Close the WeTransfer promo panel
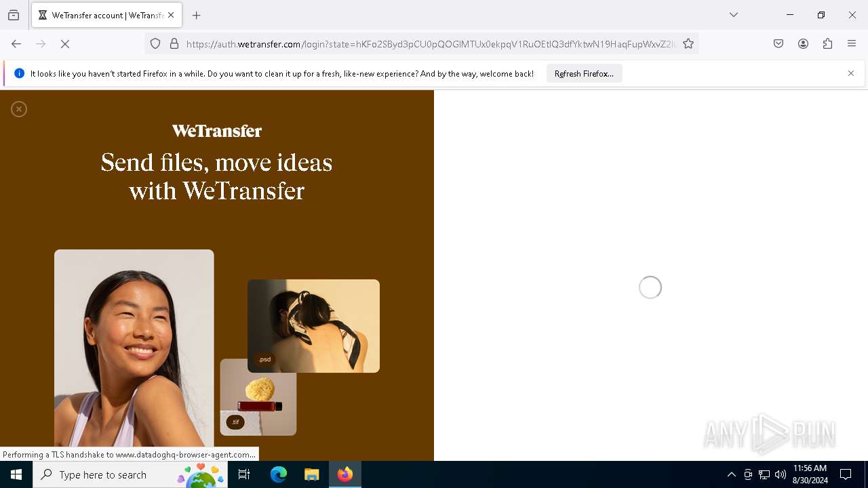The width and height of the screenshot is (868, 488). [19, 109]
